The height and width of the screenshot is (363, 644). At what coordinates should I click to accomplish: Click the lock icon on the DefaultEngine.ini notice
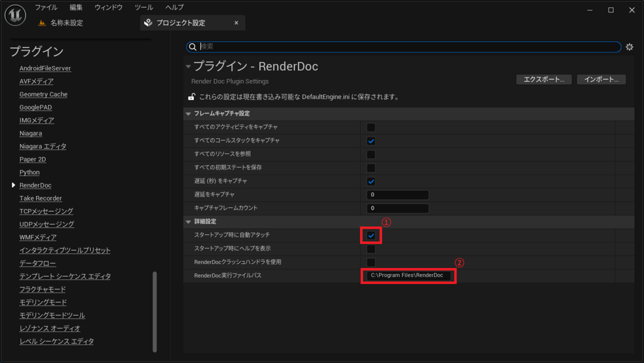tap(191, 97)
